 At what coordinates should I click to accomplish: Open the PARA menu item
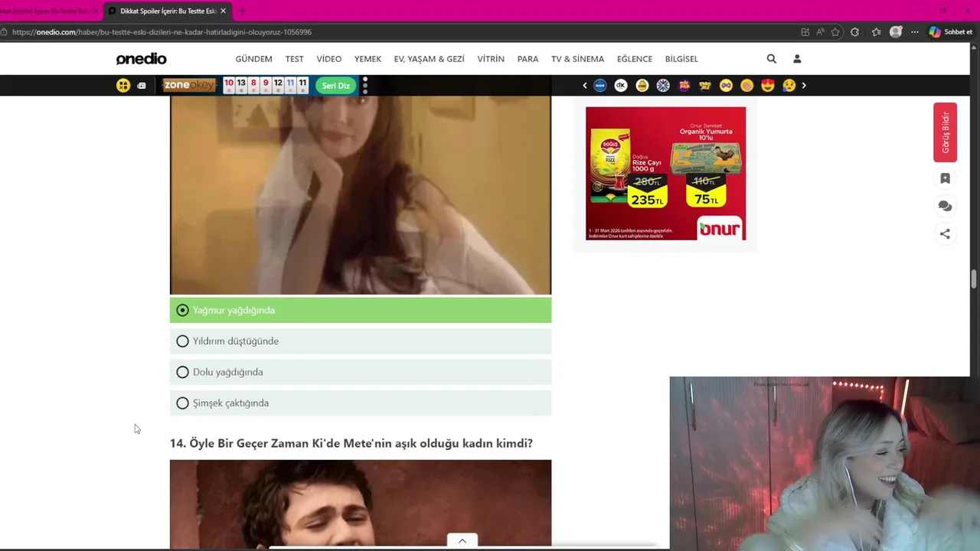pyautogui.click(x=528, y=59)
